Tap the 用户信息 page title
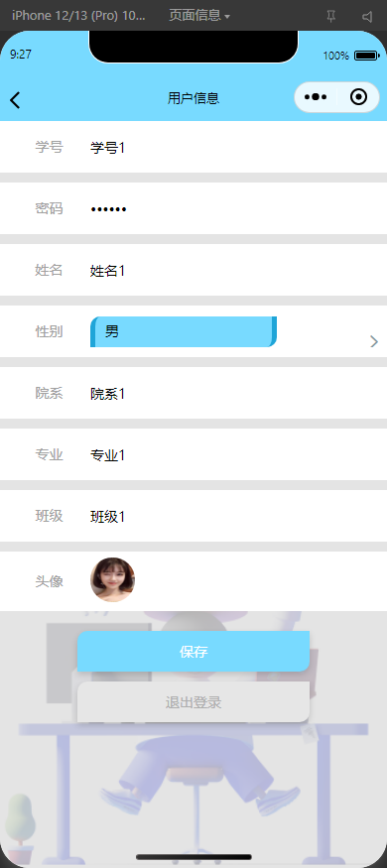387x868 pixels. tap(193, 98)
